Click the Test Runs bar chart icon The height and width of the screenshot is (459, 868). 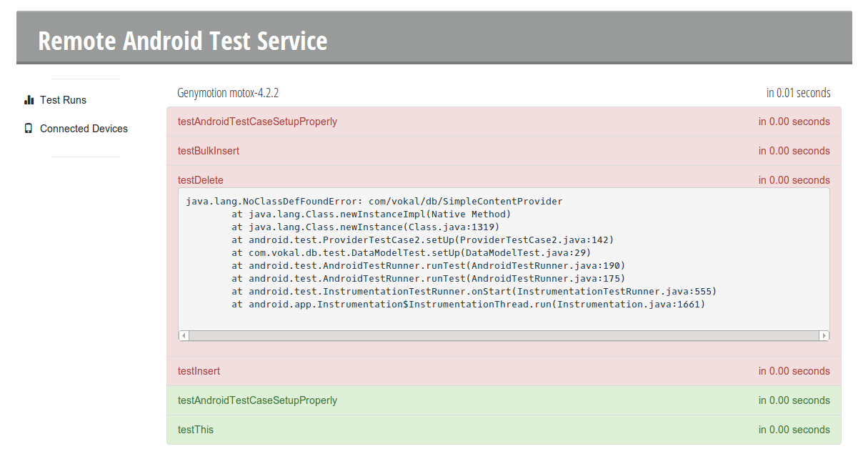pyautogui.click(x=29, y=100)
